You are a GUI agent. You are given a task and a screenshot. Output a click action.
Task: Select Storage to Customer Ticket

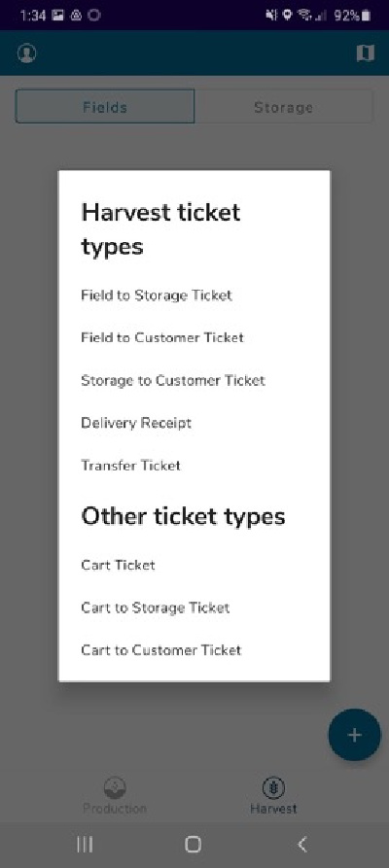173,380
